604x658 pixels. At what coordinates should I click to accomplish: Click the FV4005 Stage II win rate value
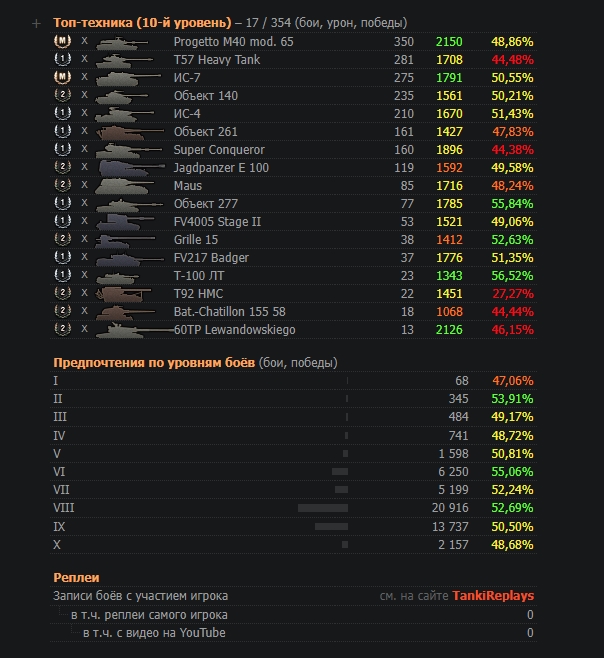(512, 222)
